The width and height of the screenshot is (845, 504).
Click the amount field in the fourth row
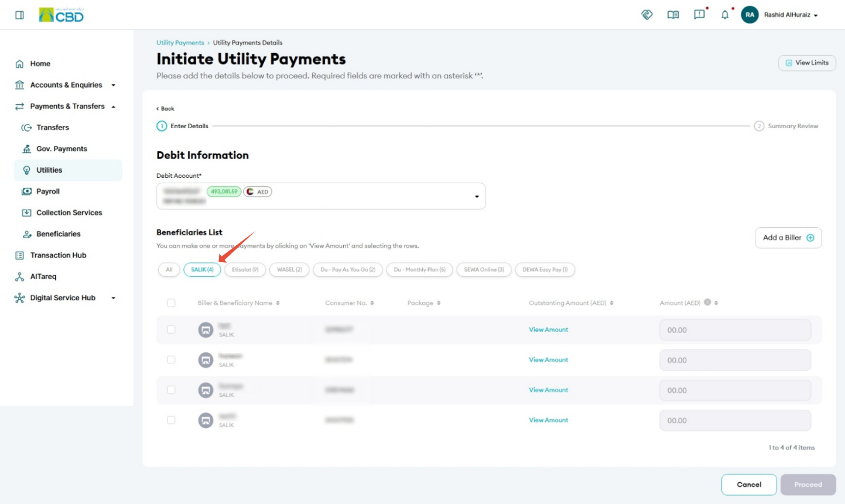click(735, 420)
